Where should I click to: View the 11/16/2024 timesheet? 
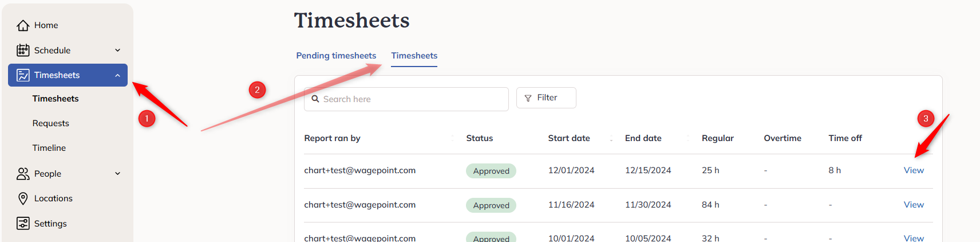[x=914, y=205]
